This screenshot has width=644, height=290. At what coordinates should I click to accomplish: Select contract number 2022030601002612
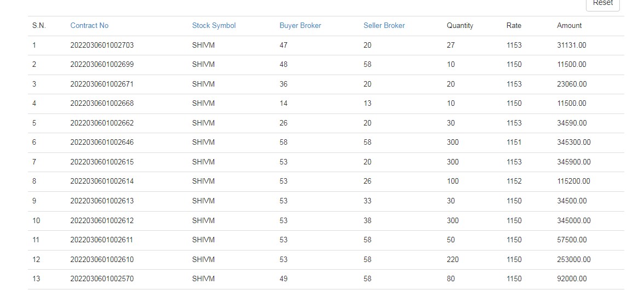(102, 221)
